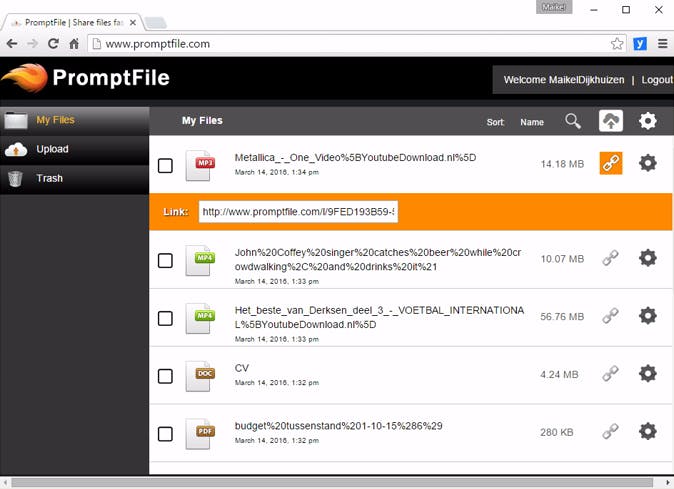
Task: Open the John Coffey singer file name
Action: click(x=378, y=260)
